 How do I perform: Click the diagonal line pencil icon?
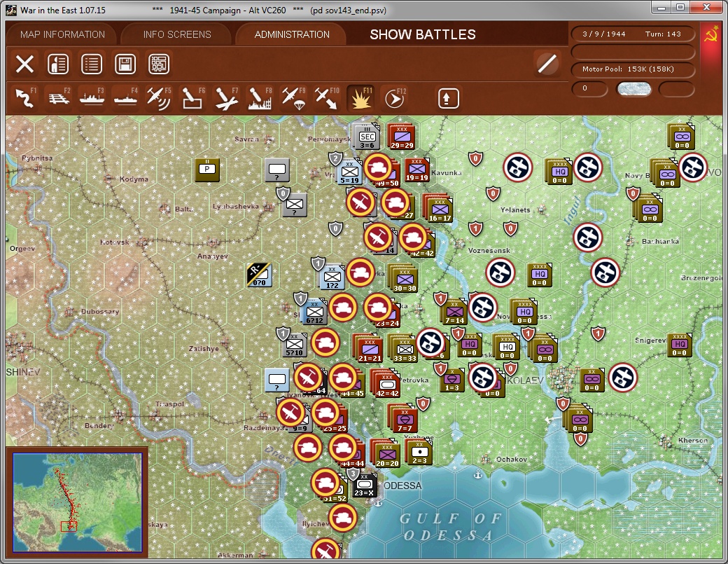coord(547,64)
